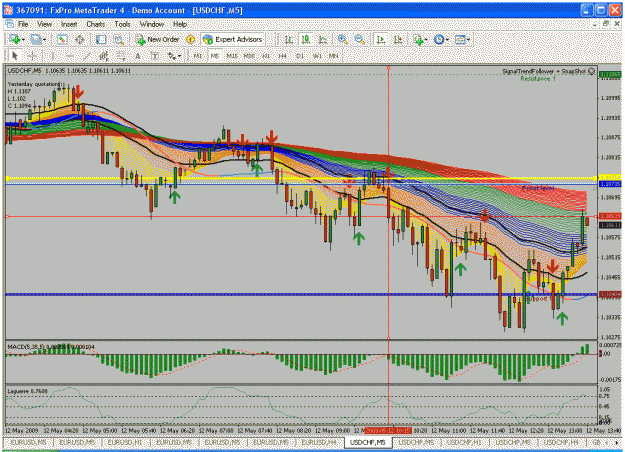
Task: Open the View menu
Action: (45, 24)
